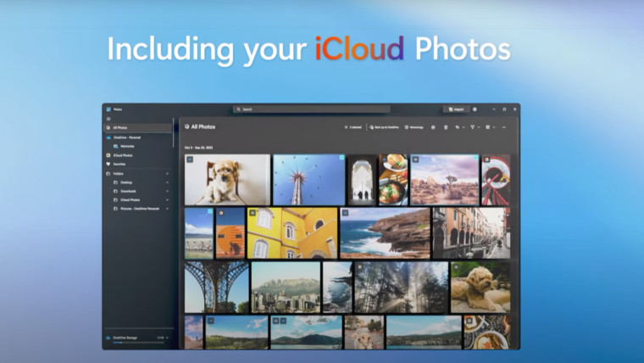Select OneDrive - Personal in sidebar
644x363 pixels.
[x=127, y=137]
